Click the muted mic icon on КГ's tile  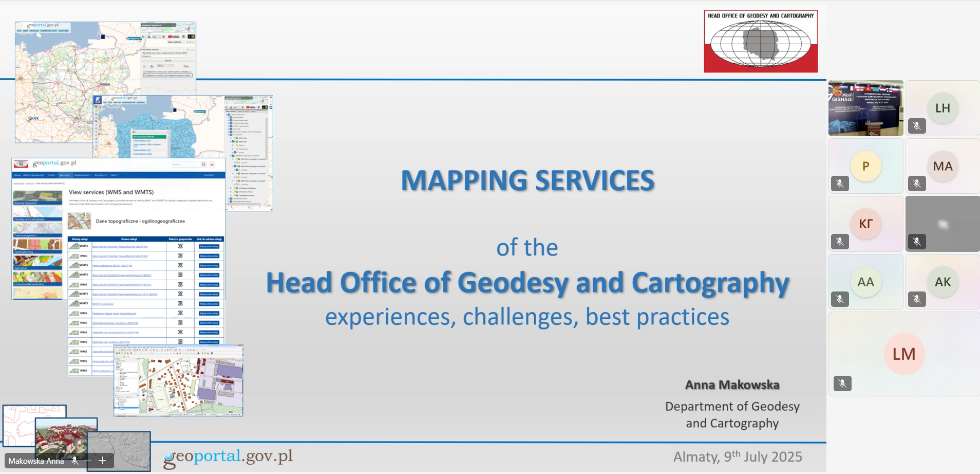click(840, 242)
